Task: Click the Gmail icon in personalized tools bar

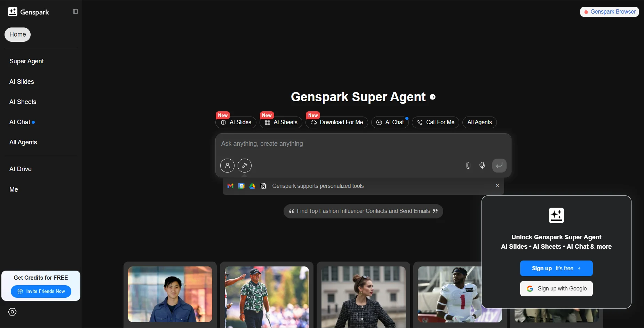Action: pos(230,186)
